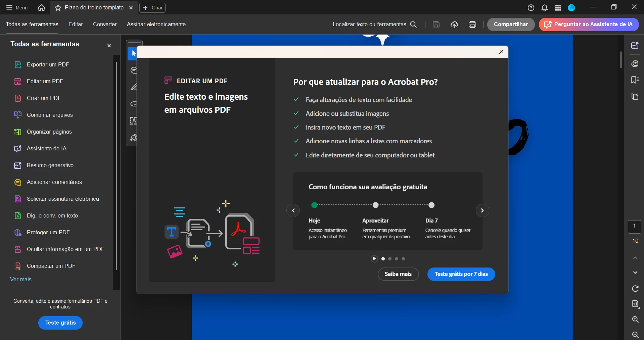Select the second carousel dot
Image resolution: width=644 pixels, height=340 pixels.
[x=390, y=259]
